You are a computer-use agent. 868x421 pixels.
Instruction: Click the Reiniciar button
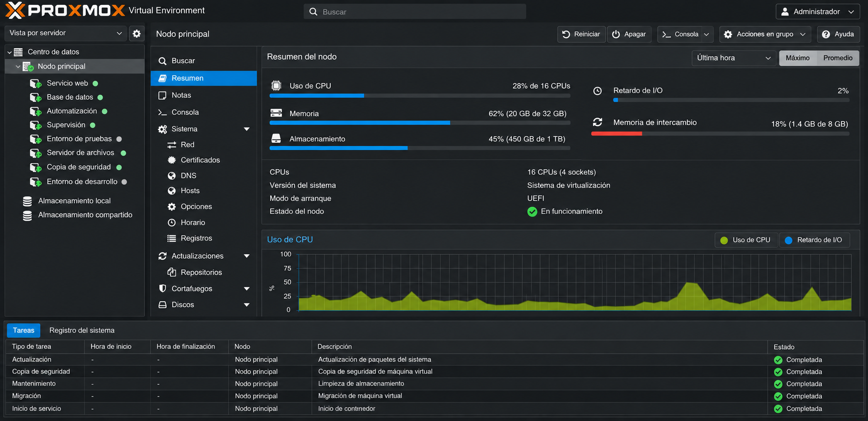[582, 34]
